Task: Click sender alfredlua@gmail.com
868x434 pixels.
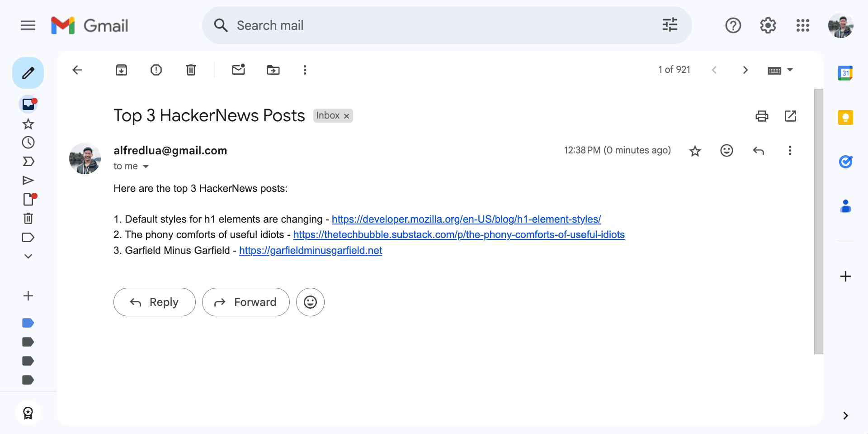Action: (170, 150)
